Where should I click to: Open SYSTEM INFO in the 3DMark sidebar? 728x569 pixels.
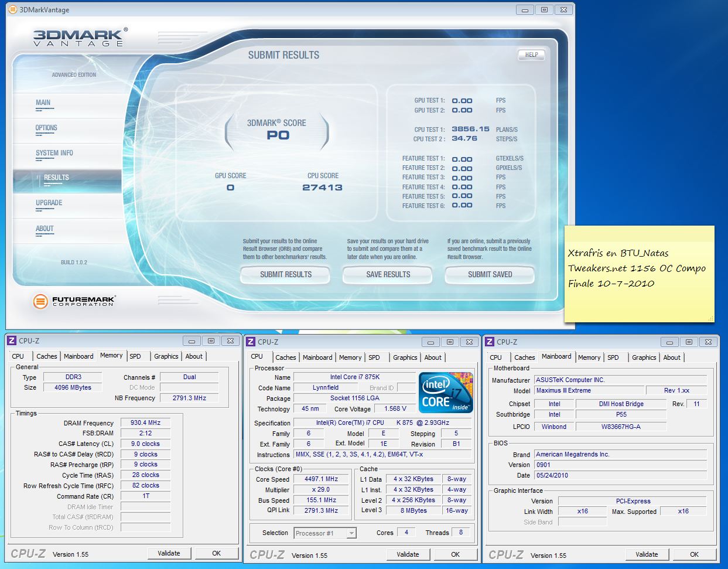[x=54, y=154]
